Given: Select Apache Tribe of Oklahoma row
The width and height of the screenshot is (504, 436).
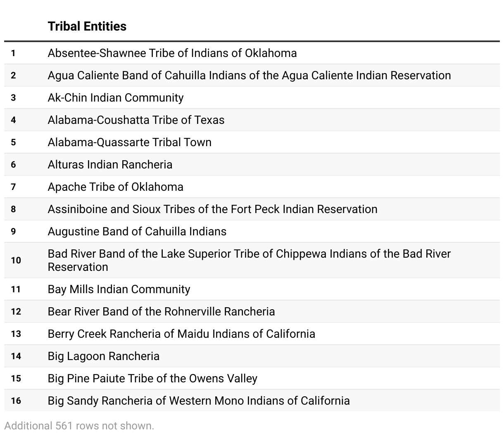Looking at the screenshot, I should [x=115, y=187].
